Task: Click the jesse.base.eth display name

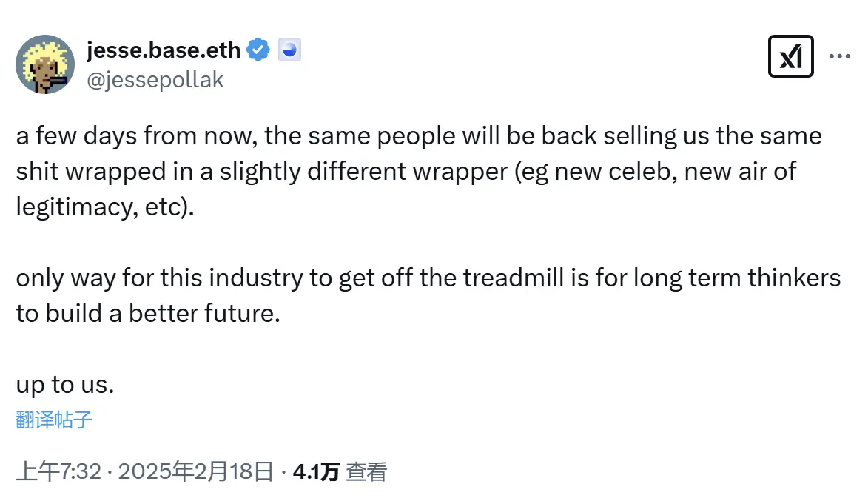Action: (164, 50)
